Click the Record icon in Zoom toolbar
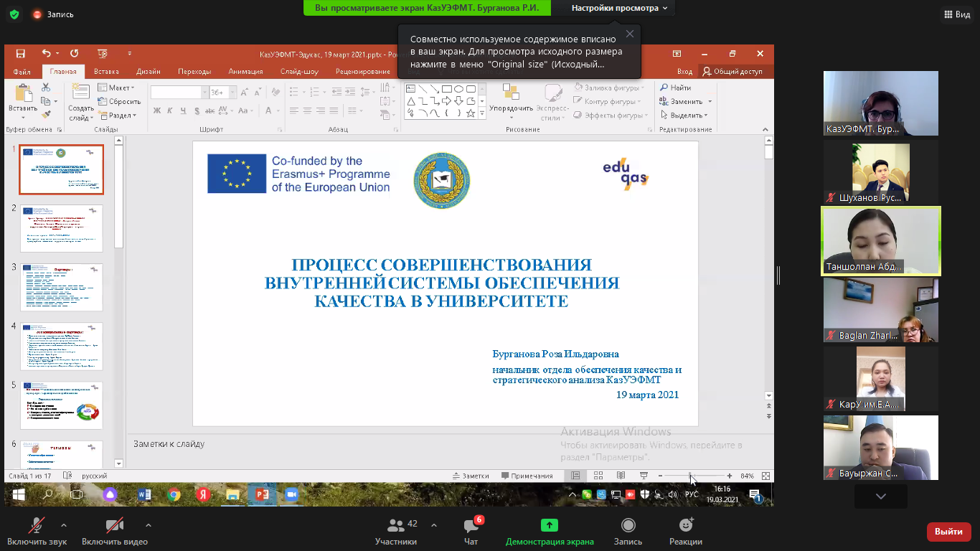The height and width of the screenshot is (551, 980). click(x=628, y=526)
